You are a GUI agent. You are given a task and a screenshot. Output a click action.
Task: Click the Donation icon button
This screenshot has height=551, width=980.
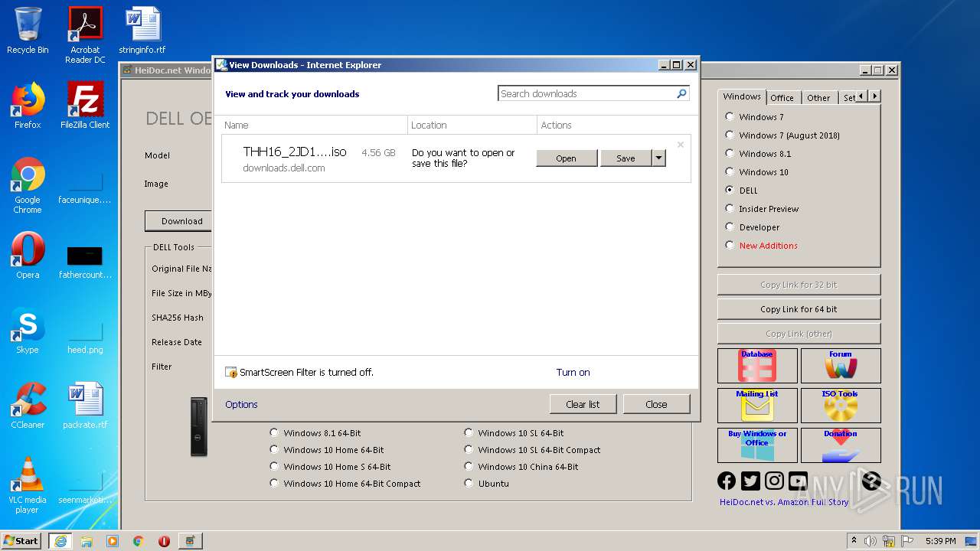tap(841, 445)
